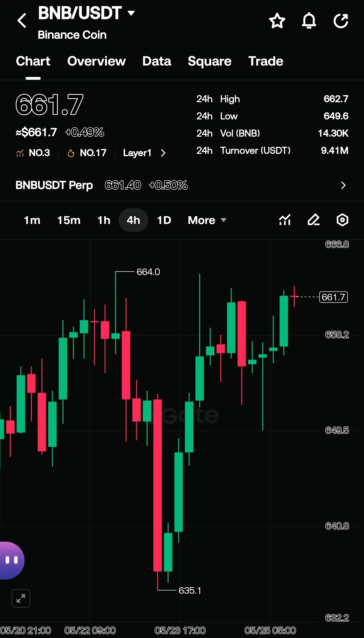Tap the 635.1 low marker on chart
This screenshot has height=638, width=364.
coord(190,591)
